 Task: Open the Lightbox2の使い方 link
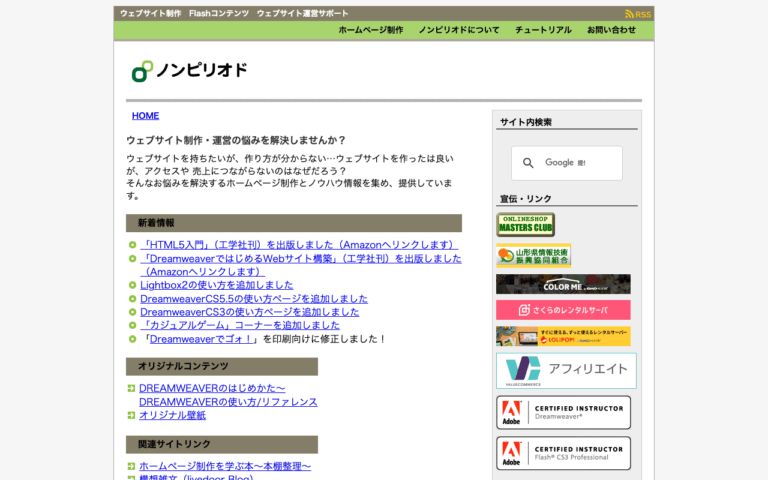tap(216, 285)
